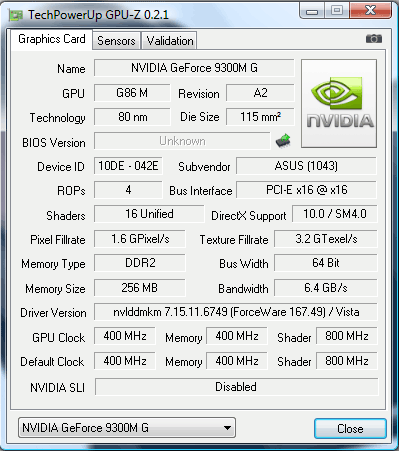Click the Close button
This screenshot has width=399, height=451.
(x=350, y=429)
